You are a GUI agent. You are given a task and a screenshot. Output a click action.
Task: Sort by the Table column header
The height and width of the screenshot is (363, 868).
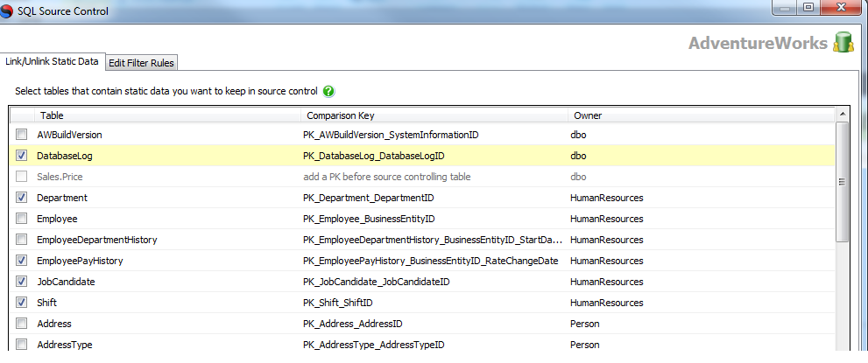pos(168,115)
